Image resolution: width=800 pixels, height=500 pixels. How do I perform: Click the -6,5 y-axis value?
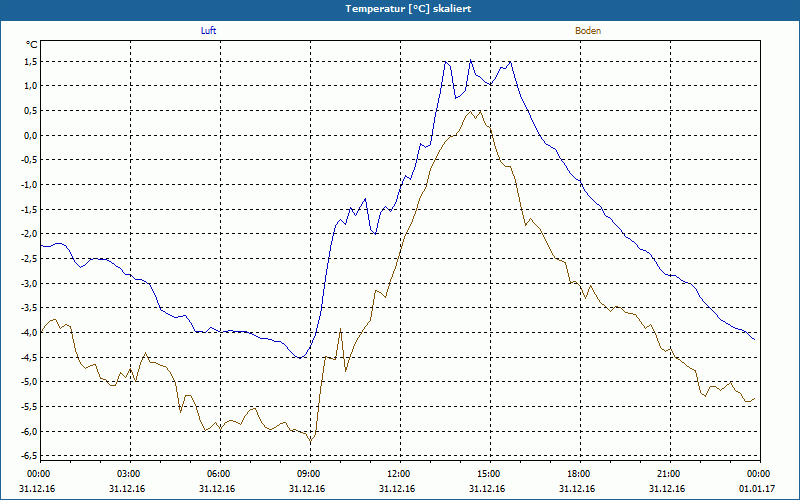[x=30, y=456]
